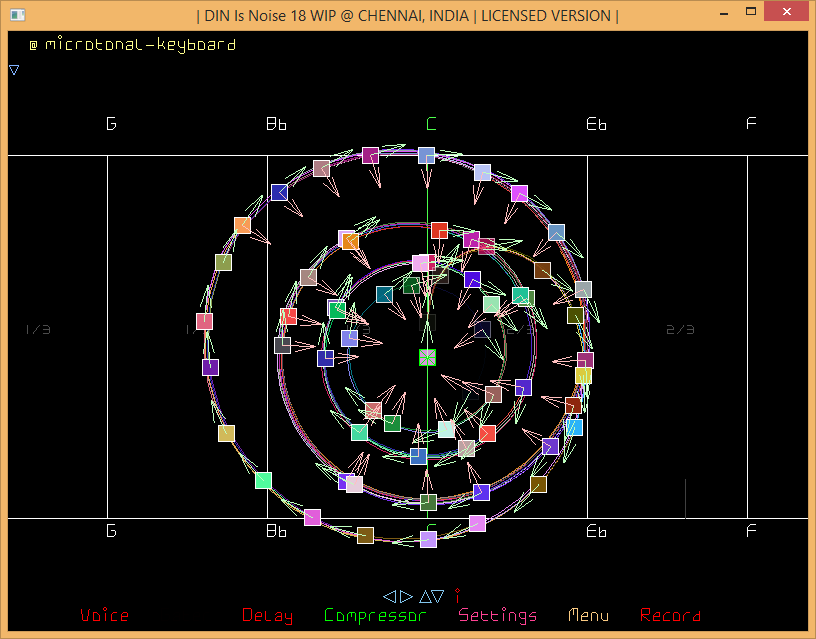Click the Eb note label at top
The image size is (816, 639).
pyautogui.click(x=596, y=124)
